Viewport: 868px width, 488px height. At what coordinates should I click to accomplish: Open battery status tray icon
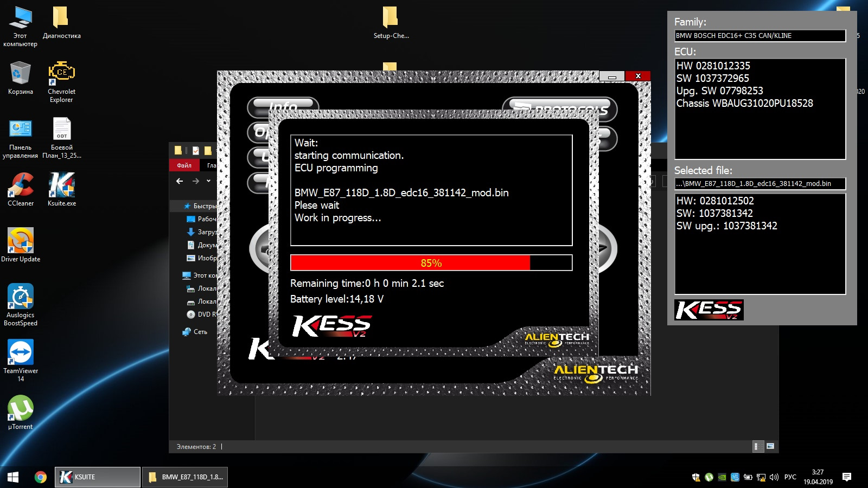coord(748,477)
